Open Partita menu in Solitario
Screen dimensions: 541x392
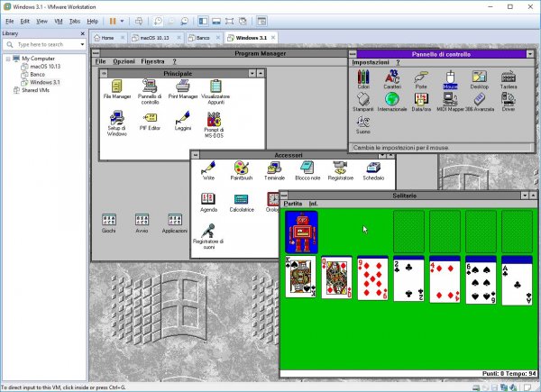coord(292,204)
